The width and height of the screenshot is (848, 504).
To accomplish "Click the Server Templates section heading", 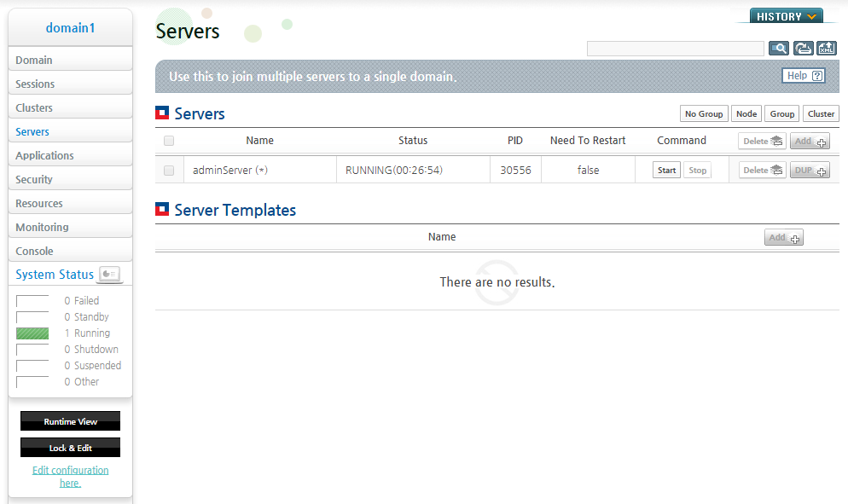I will [235, 210].
